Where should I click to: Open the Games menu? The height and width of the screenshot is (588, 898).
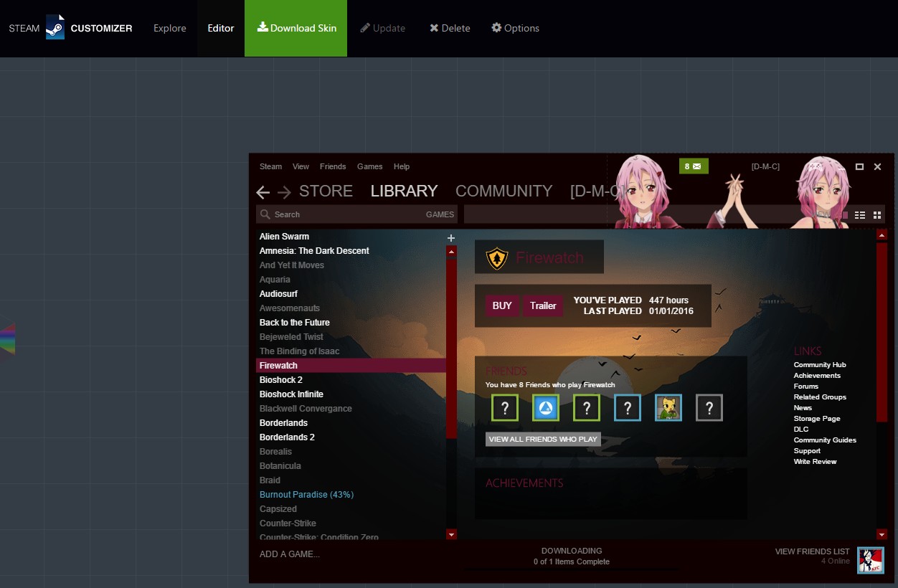[x=370, y=166]
